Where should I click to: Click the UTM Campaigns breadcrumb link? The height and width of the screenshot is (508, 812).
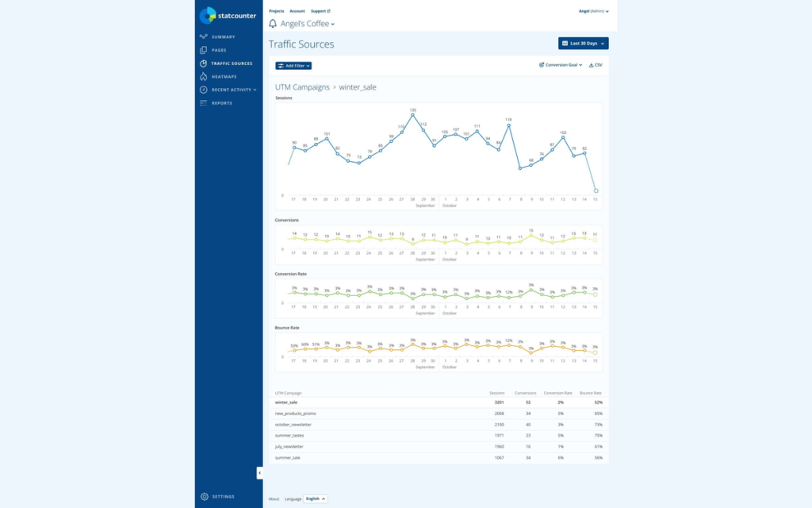pyautogui.click(x=302, y=87)
